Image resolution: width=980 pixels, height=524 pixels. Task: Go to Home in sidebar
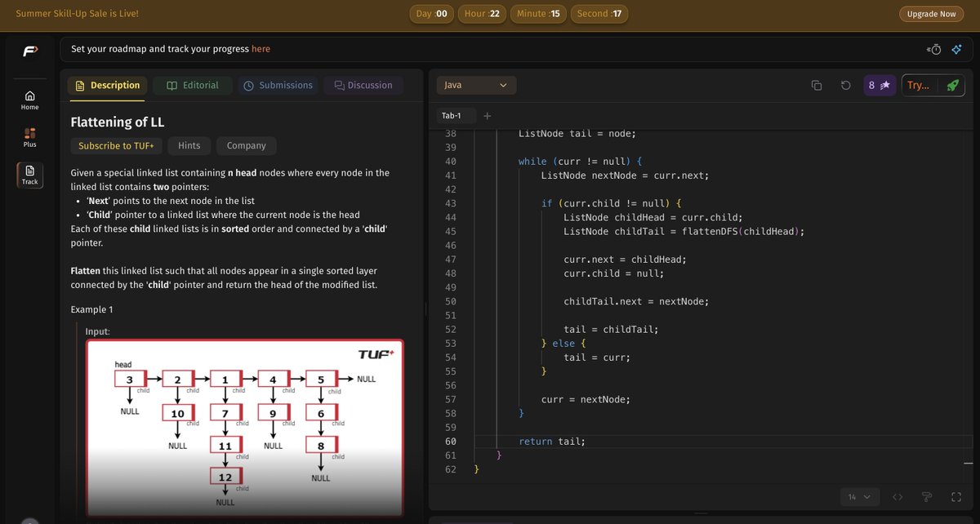pyautogui.click(x=29, y=100)
